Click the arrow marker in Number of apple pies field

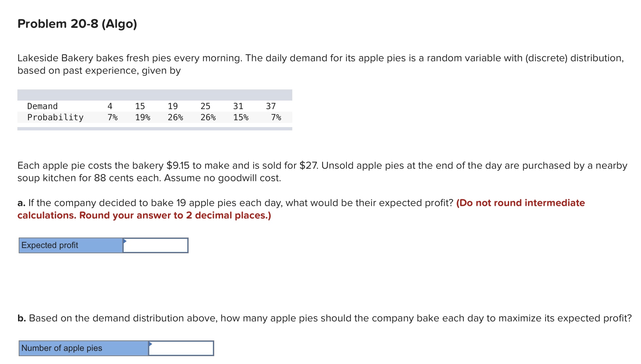tap(151, 344)
